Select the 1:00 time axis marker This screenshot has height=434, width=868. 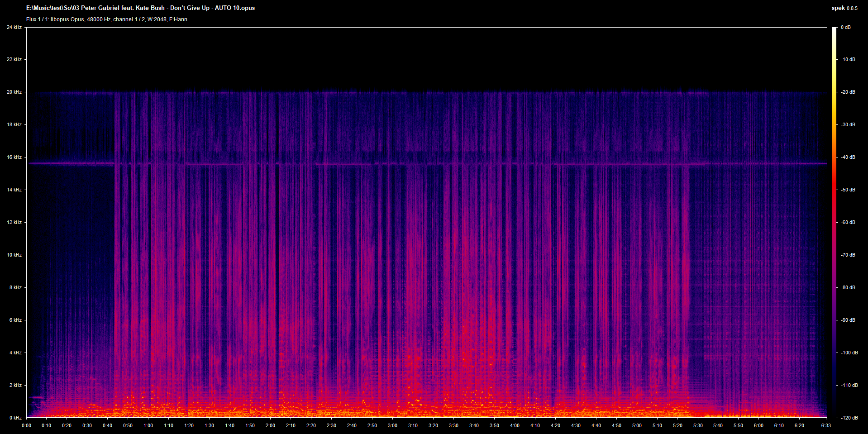click(x=148, y=425)
